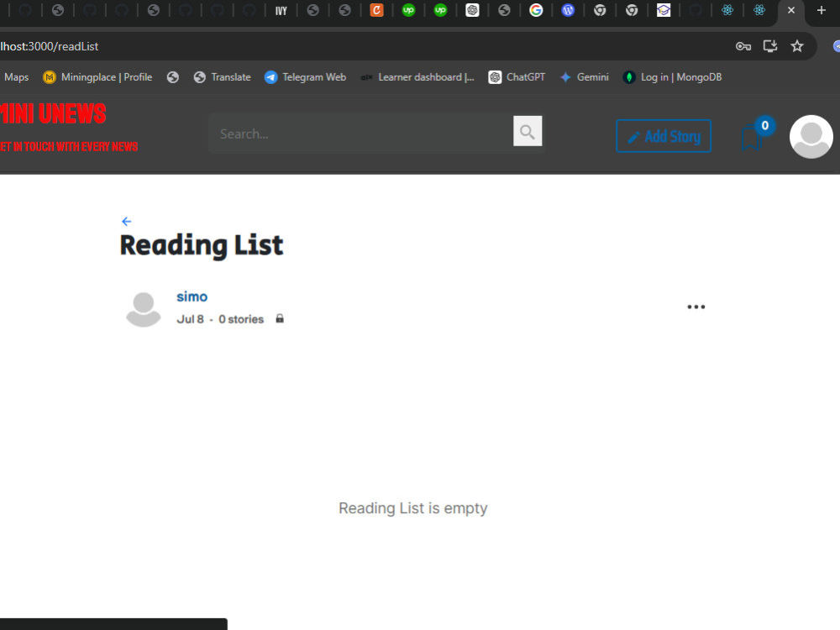Screen dimensions: 840x630
Task: Open the ChatGPT bookmark
Action: pyautogui.click(x=517, y=77)
